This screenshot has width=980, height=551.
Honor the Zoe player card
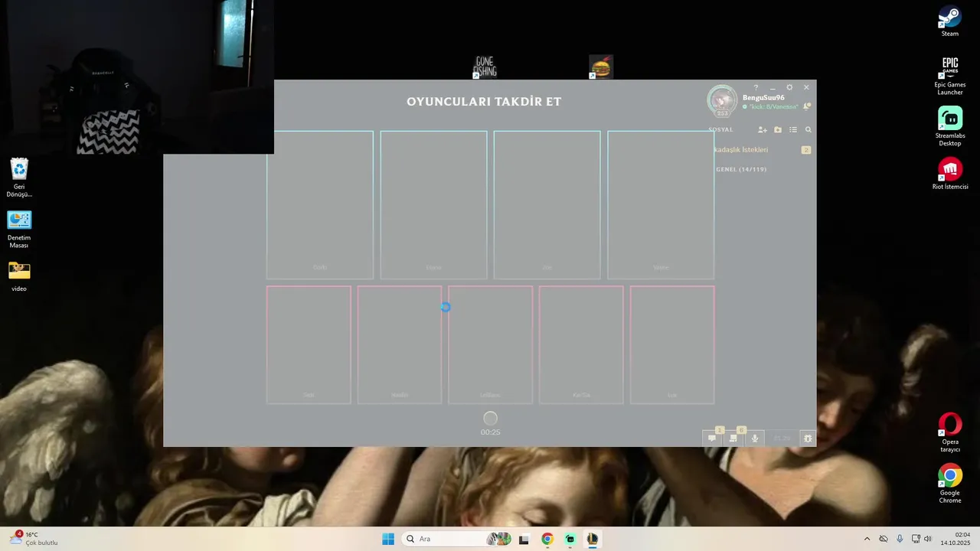coord(547,205)
